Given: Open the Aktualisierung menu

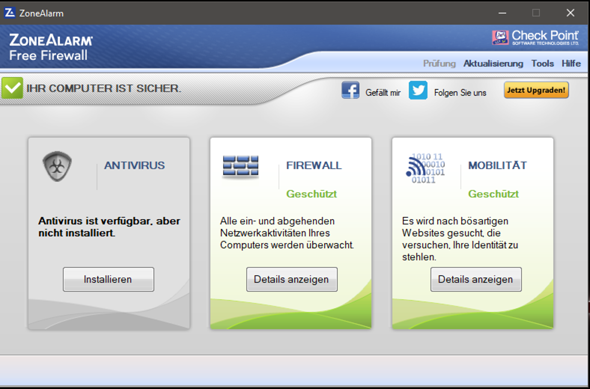Looking at the screenshot, I should click(x=493, y=64).
